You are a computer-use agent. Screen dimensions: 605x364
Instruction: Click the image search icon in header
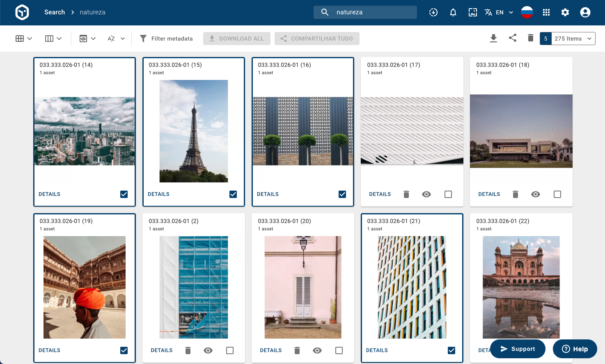coord(473,12)
